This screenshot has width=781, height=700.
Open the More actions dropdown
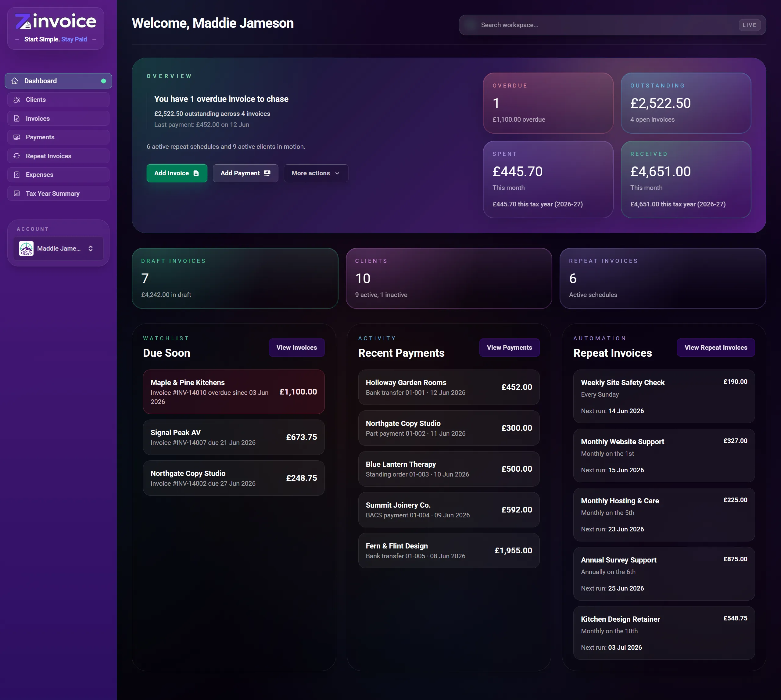click(x=316, y=173)
